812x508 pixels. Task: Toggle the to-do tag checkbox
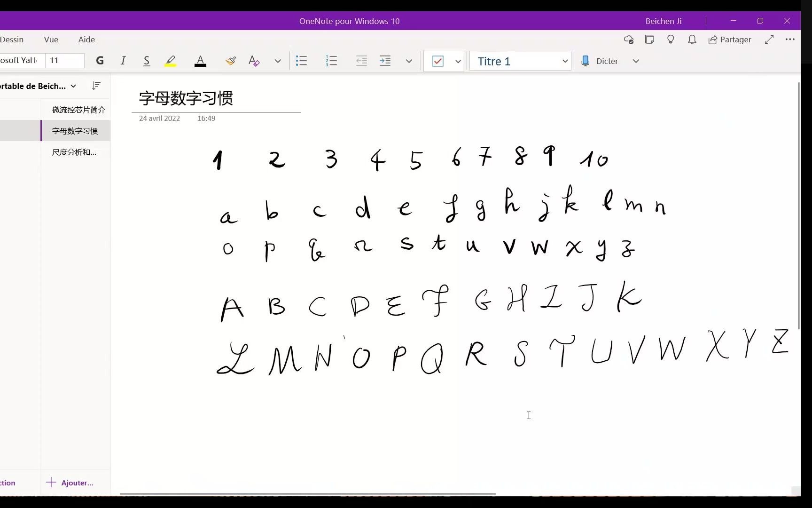click(438, 61)
